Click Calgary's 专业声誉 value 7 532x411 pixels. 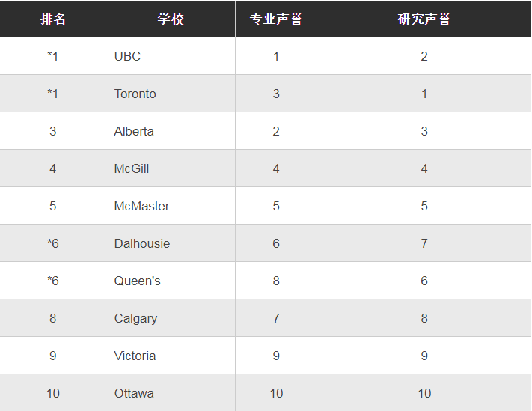(x=276, y=318)
